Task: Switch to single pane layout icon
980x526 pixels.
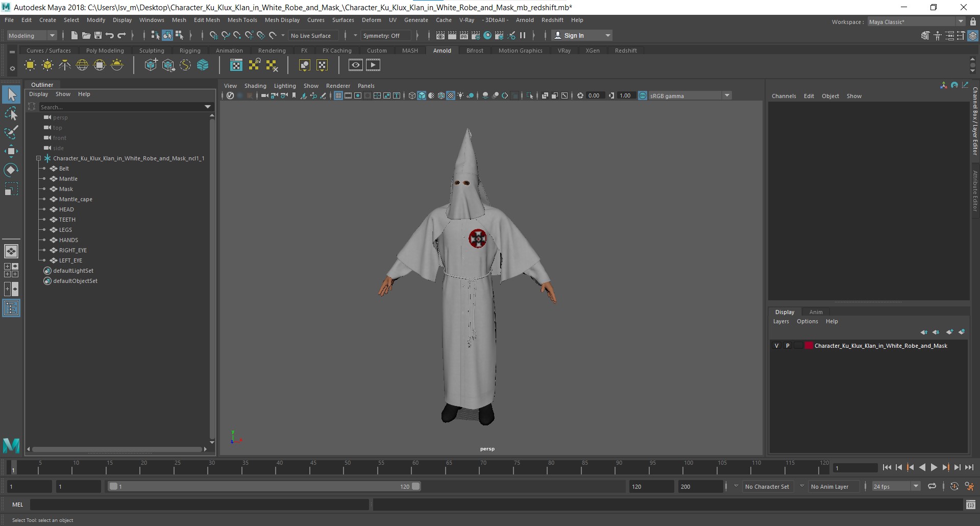Action: coord(11,251)
